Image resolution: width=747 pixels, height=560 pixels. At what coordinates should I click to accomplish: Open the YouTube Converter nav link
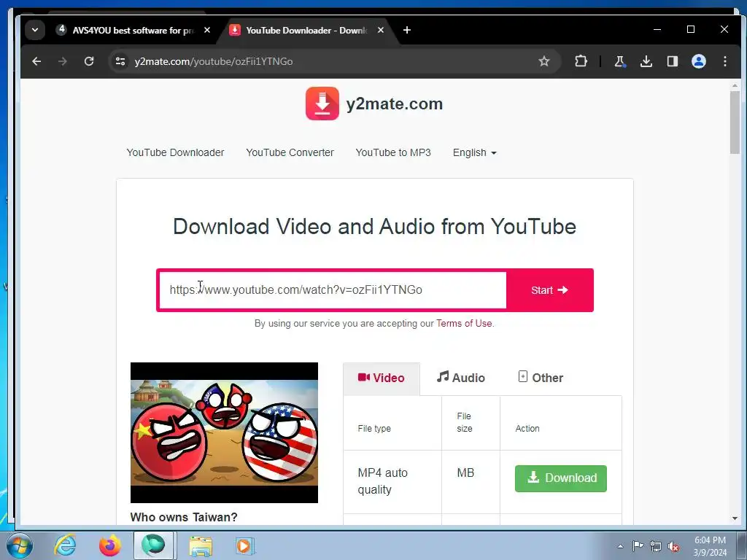[x=290, y=152]
